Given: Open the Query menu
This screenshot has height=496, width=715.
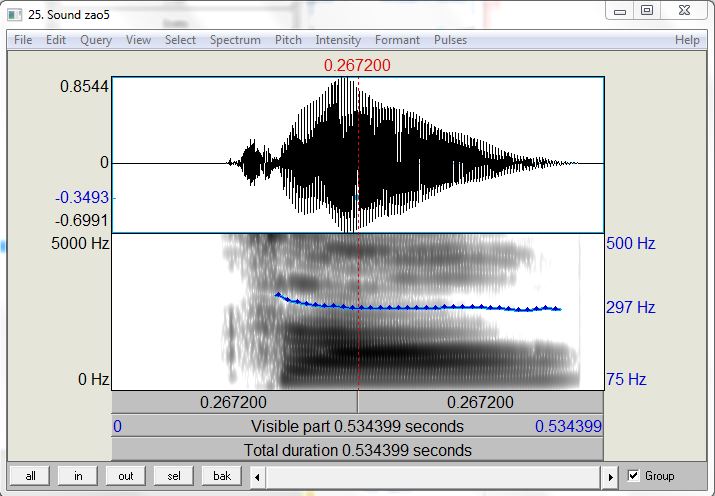Looking at the screenshot, I should point(96,40).
